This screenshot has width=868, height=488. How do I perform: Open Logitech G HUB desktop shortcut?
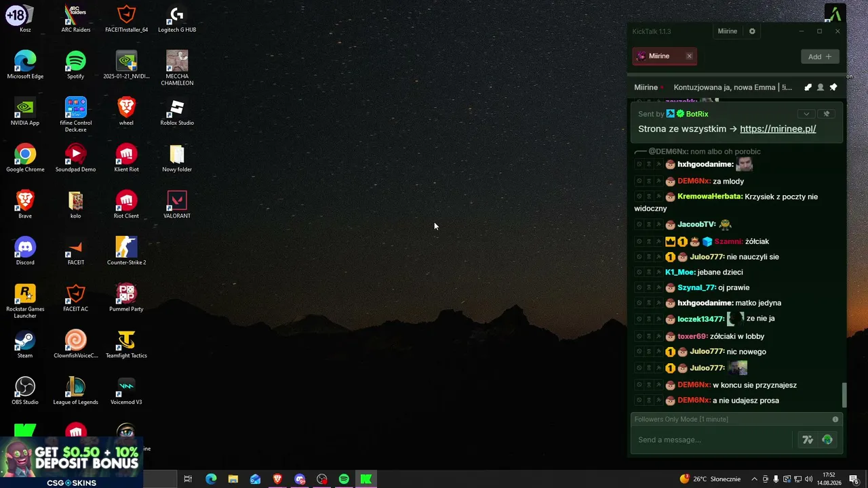pyautogui.click(x=177, y=18)
